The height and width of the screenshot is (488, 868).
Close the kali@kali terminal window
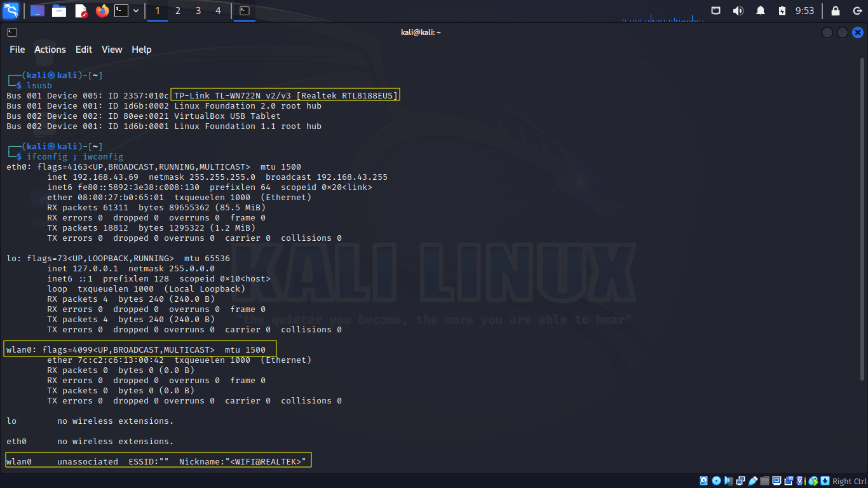pyautogui.click(x=858, y=32)
